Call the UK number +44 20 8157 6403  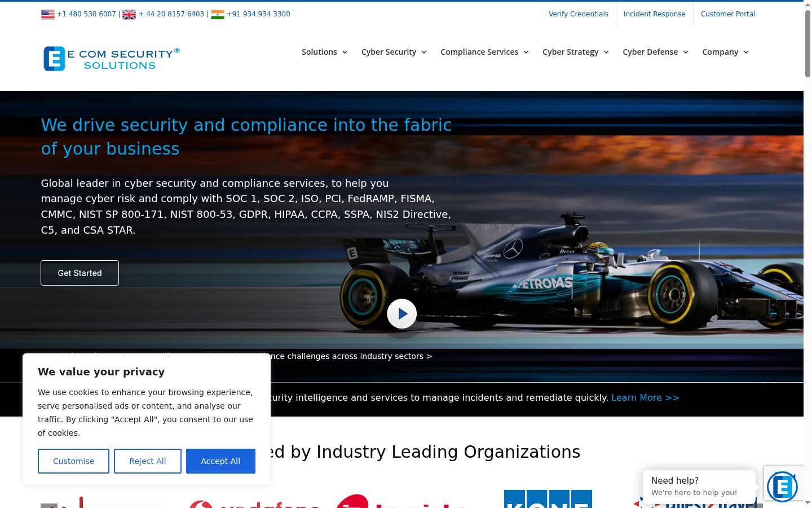click(x=171, y=14)
